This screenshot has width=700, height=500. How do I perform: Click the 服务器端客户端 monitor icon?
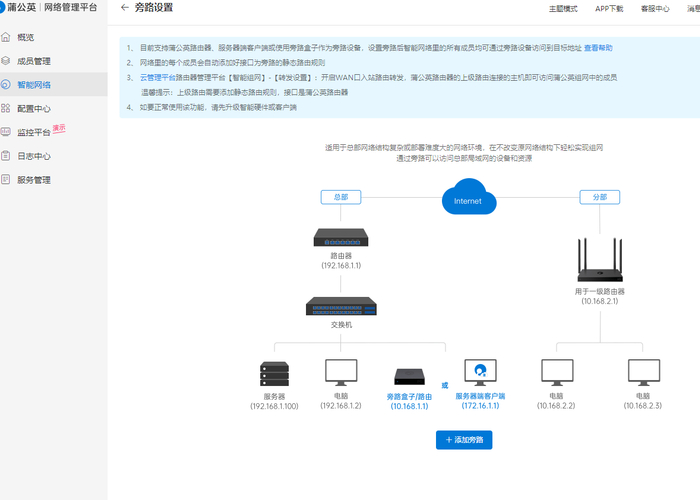click(x=480, y=372)
